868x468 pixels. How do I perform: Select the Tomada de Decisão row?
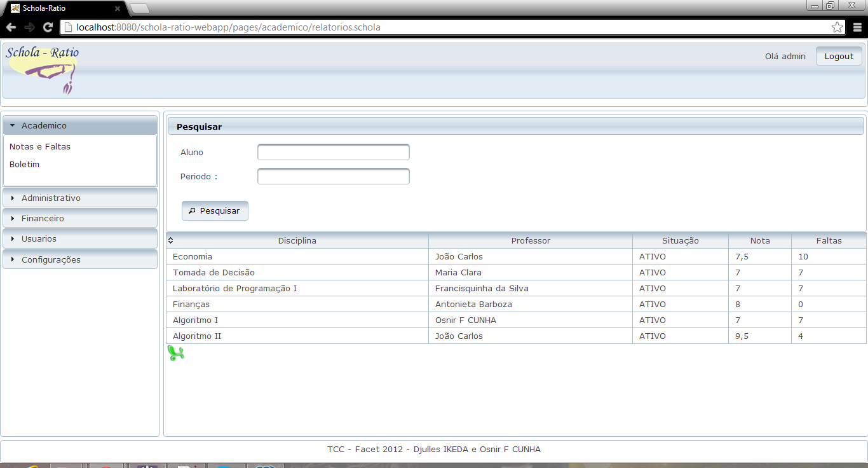[517, 272]
